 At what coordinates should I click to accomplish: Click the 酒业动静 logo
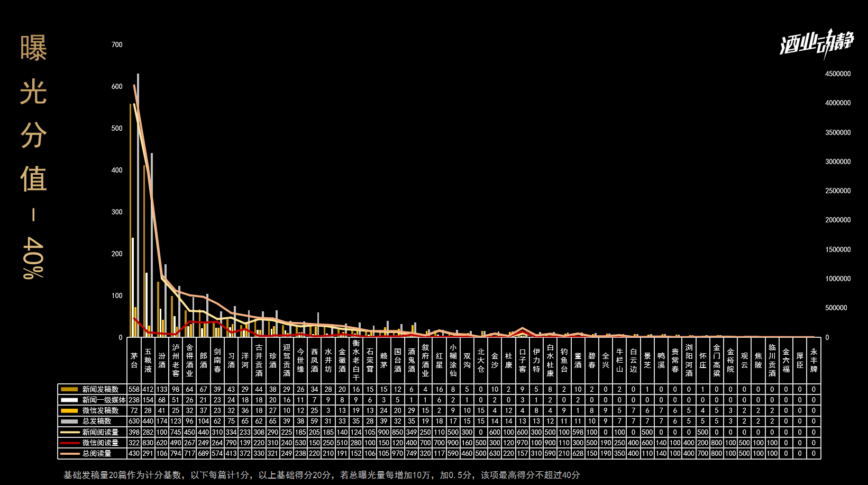point(816,43)
